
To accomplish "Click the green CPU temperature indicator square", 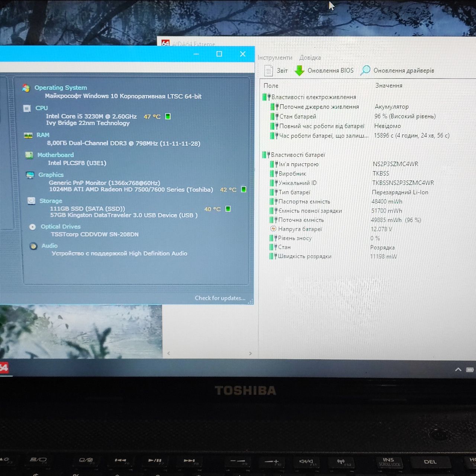I will [x=168, y=116].
